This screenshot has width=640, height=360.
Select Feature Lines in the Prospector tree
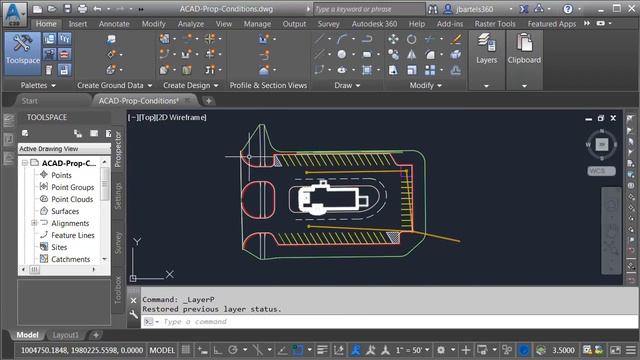coord(73,236)
